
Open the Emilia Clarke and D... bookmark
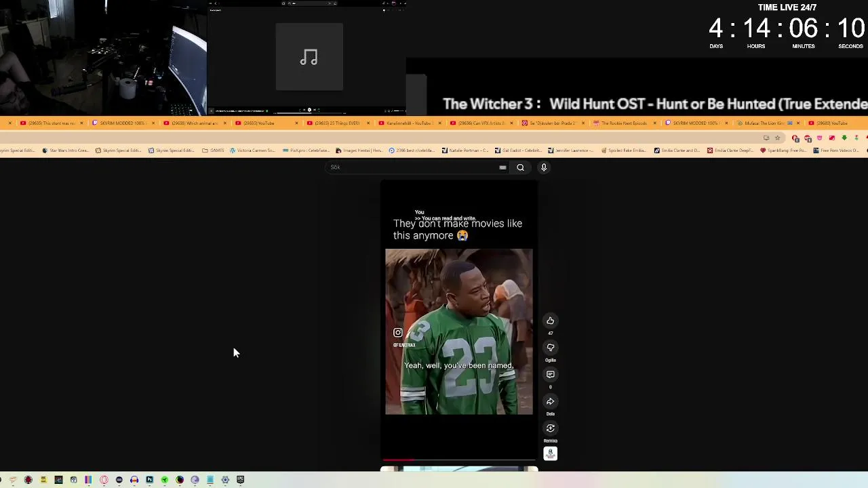pos(677,150)
